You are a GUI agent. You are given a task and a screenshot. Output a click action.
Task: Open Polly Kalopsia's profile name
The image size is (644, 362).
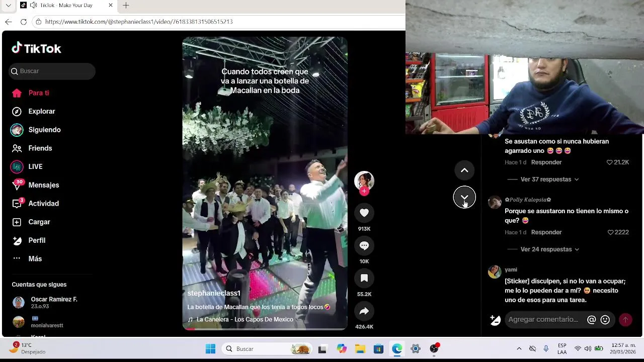point(528,200)
